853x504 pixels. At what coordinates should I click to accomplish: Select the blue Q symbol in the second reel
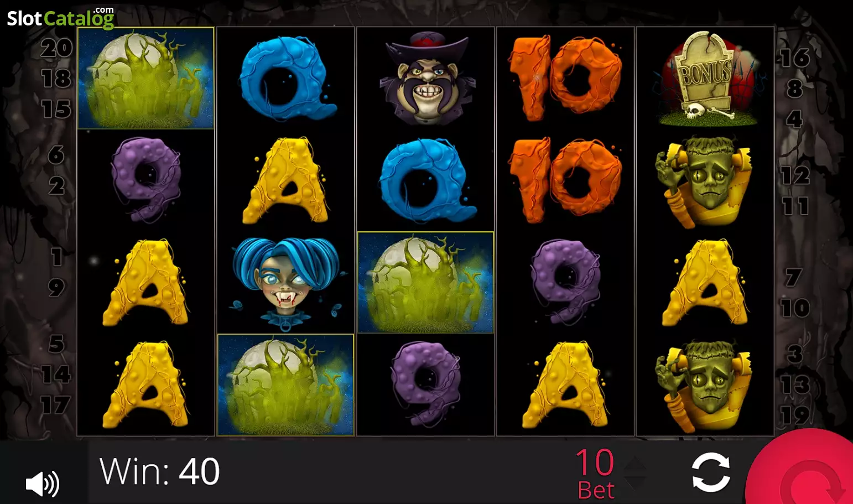click(286, 78)
